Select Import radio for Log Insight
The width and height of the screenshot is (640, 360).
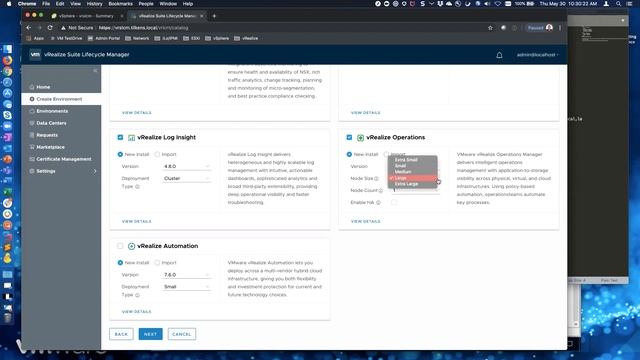(157, 154)
